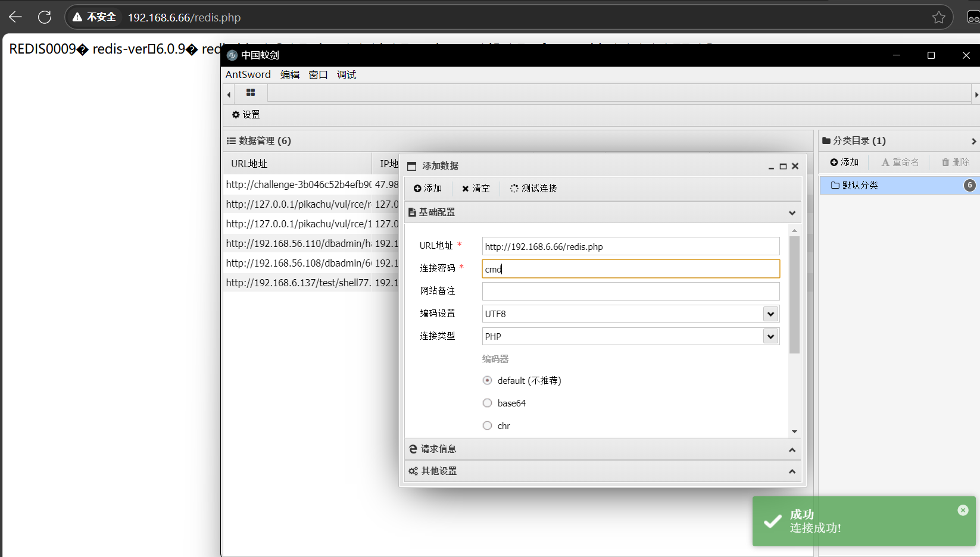Open the 编辑 menu
The height and width of the screenshot is (557, 980).
290,74
